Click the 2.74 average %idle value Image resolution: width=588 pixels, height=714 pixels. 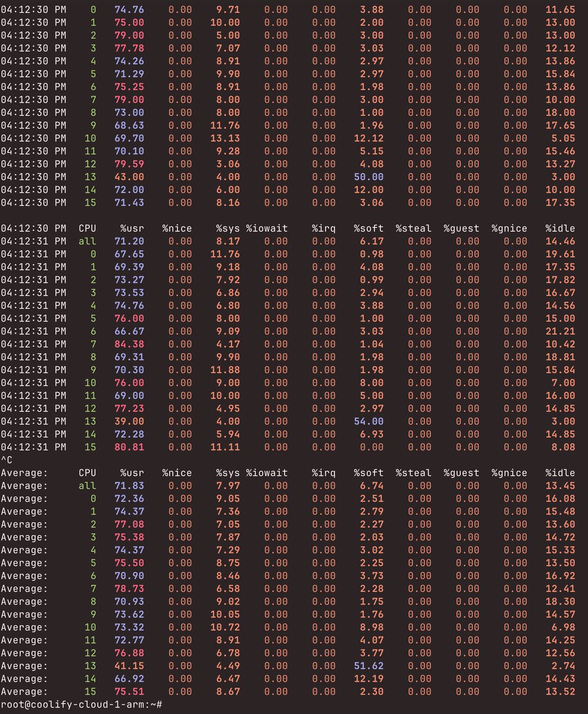pyautogui.click(x=564, y=666)
